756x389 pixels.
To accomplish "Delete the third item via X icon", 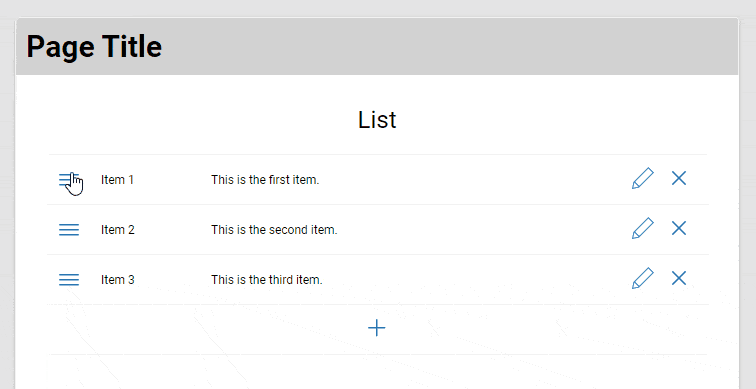I will click(679, 278).
